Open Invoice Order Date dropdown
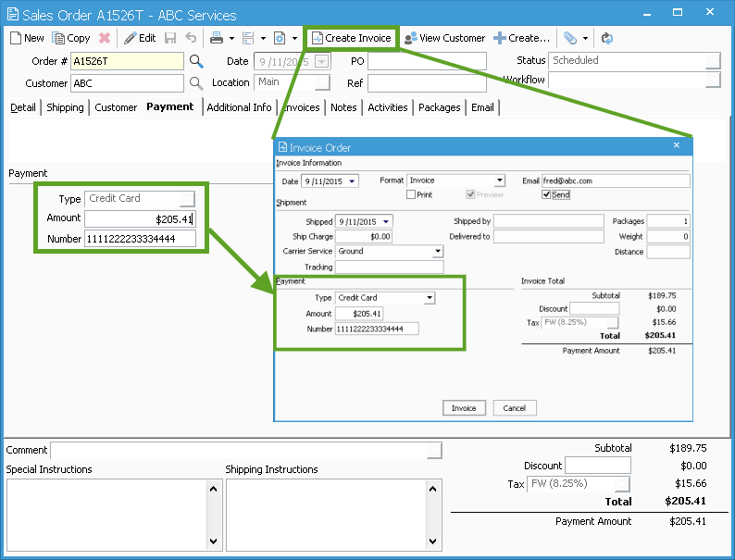This screenshot has width=735, height=560. point(352,180)
